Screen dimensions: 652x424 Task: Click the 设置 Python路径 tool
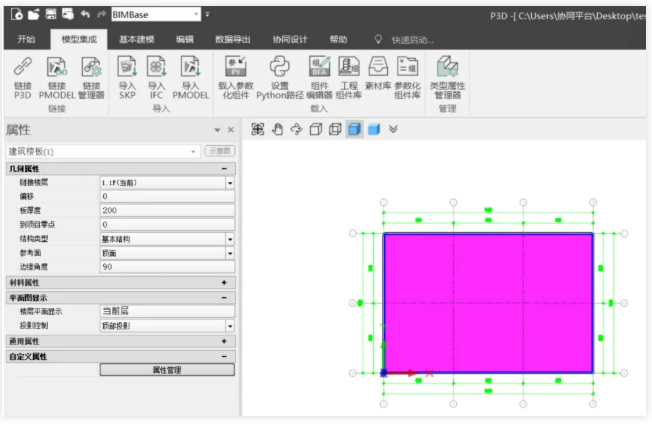[279, 78]
